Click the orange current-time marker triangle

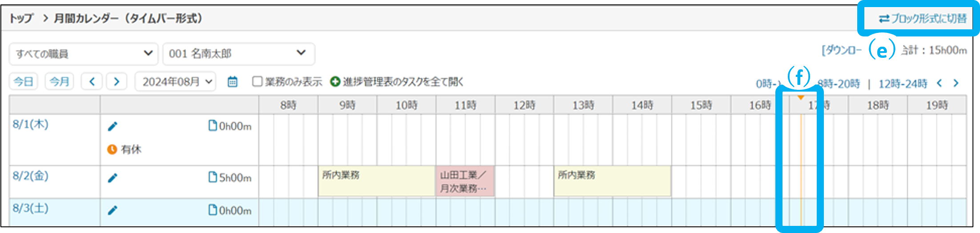(x=801, y=97)
